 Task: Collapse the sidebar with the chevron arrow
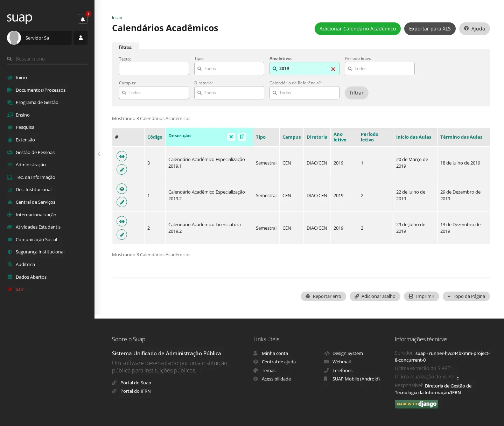(99, 154)
